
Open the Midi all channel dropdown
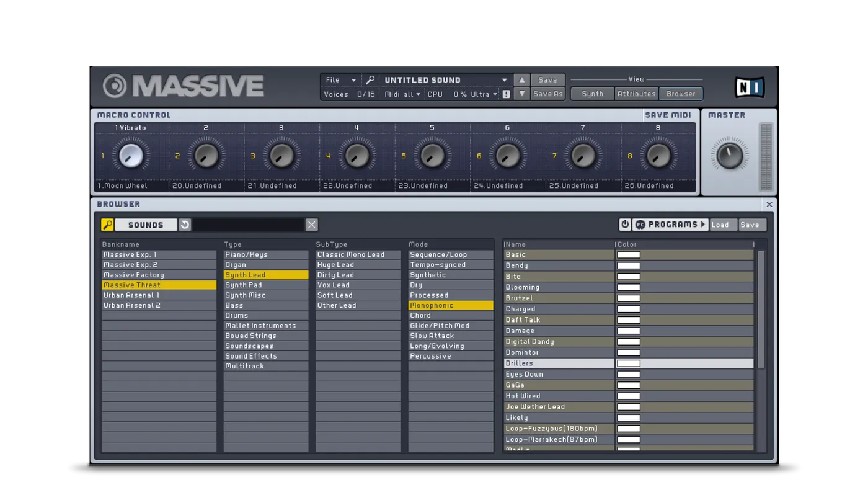pyautogui.click(x=402, y=94)
